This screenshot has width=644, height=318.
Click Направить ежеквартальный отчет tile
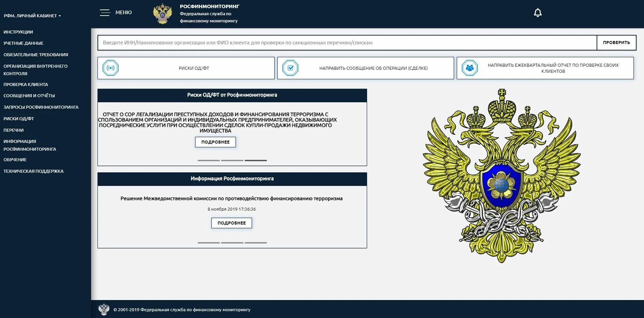point(545,68)
